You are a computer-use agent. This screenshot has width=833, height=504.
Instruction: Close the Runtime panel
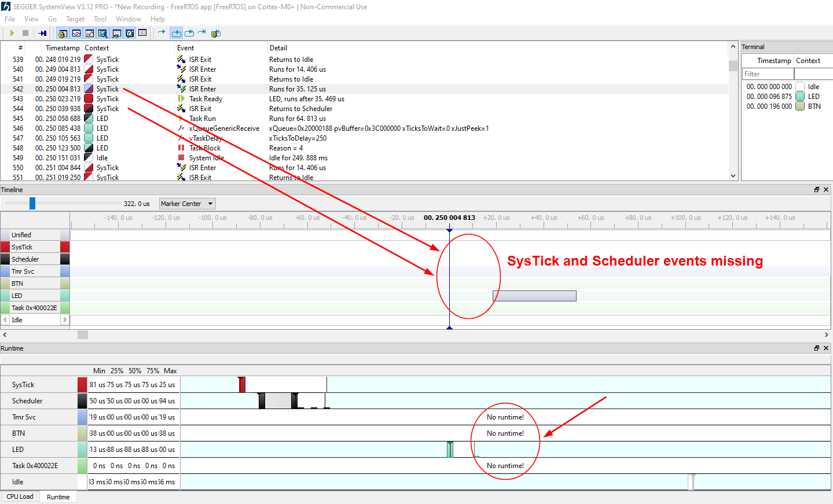(826, 348)
